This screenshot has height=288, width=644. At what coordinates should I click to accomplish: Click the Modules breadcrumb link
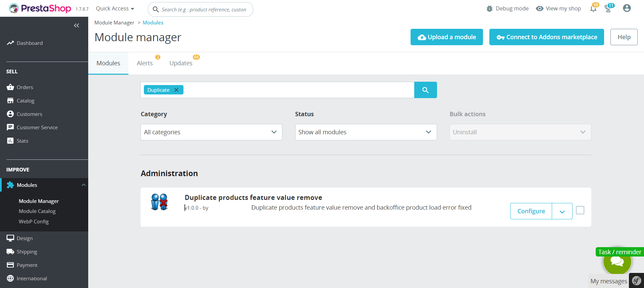[153, 23]
